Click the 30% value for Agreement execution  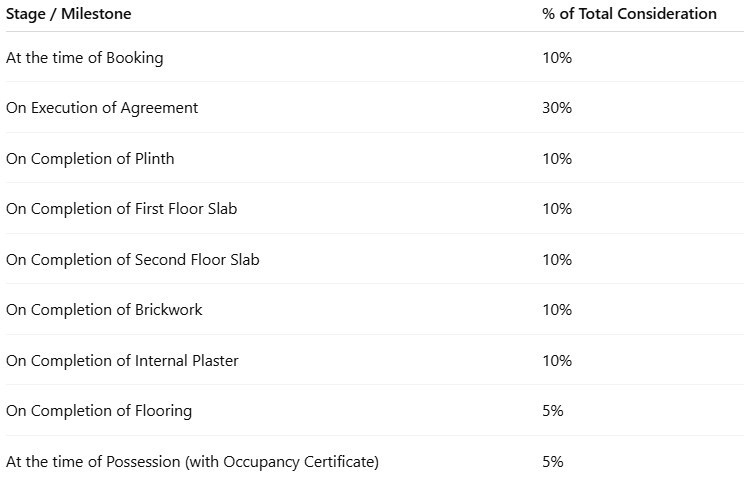click(x=557, y=108)
